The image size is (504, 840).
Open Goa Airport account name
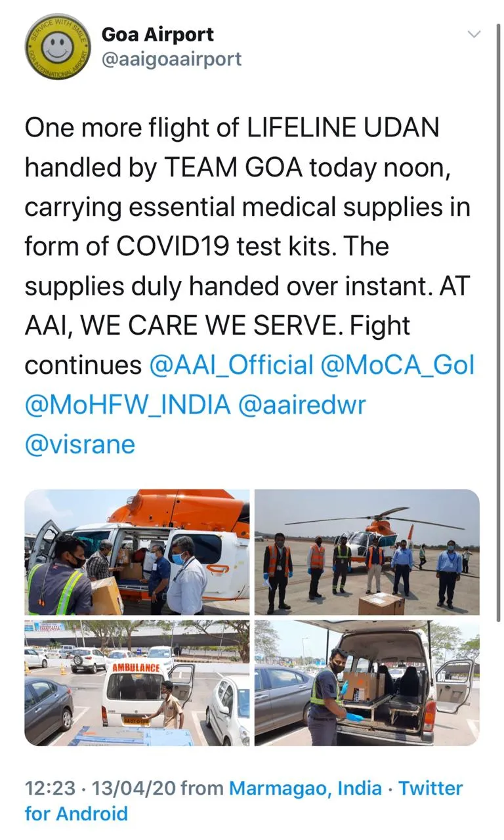157,34
